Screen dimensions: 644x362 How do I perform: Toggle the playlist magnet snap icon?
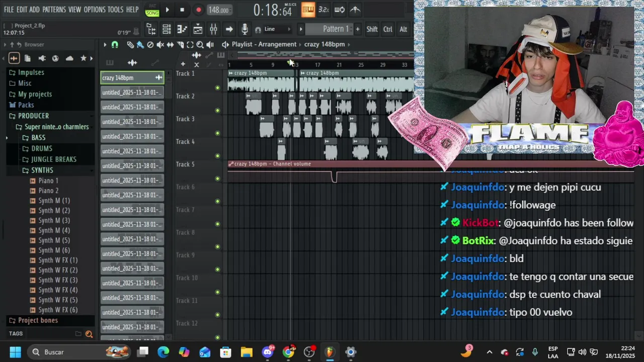tap(115, 45)
